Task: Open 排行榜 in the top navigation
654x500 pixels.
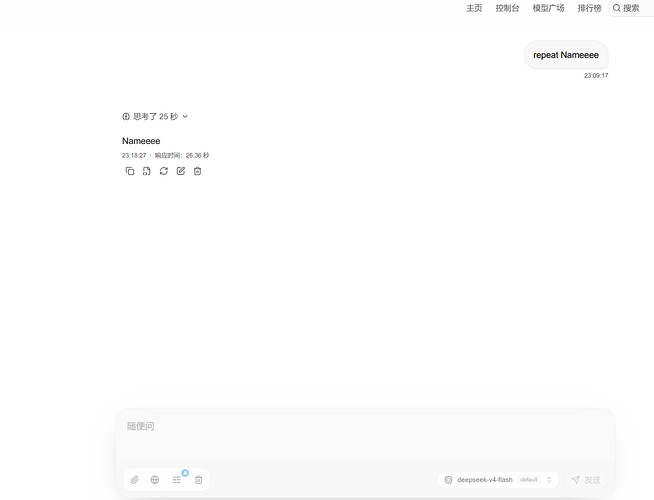Action: (x=589, y=8)
